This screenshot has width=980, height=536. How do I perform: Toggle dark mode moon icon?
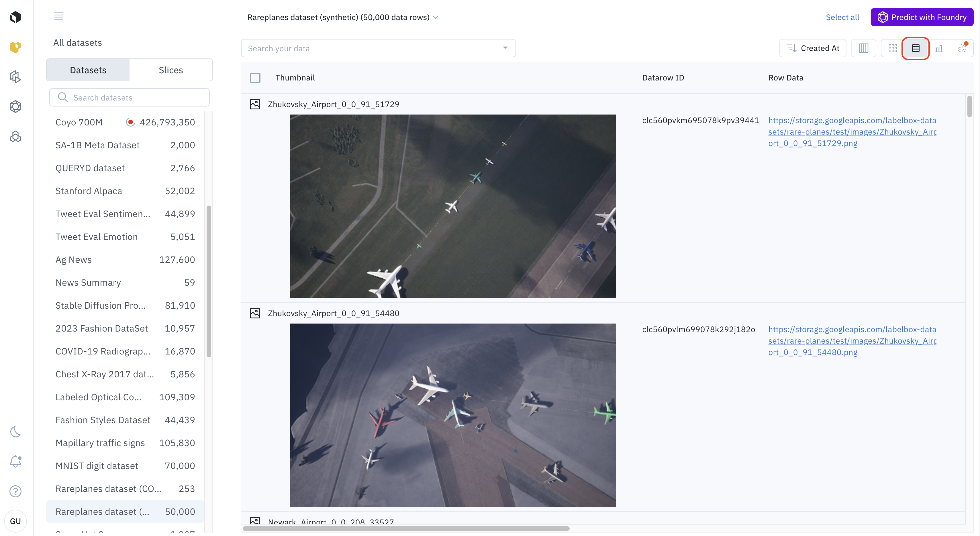[x=15, y=432]
